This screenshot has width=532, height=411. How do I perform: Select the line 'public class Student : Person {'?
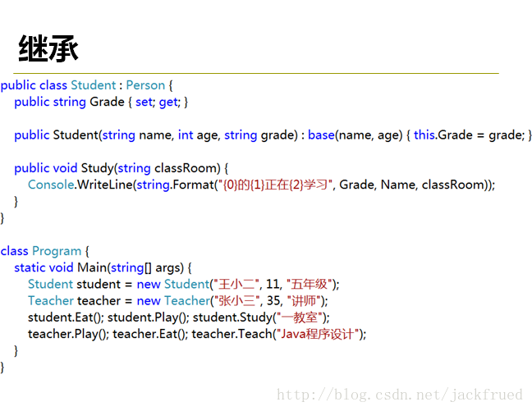click(87, 85)
